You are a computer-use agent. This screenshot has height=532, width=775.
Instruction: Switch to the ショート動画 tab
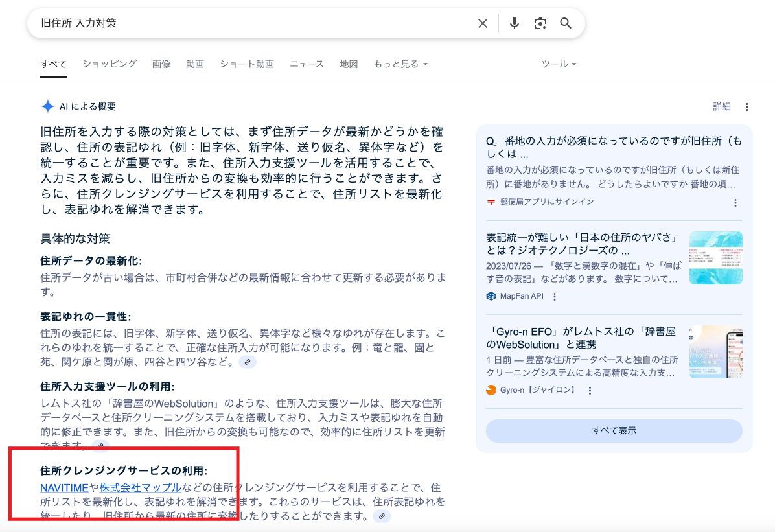pyautogui.click(x=247, y=64)
